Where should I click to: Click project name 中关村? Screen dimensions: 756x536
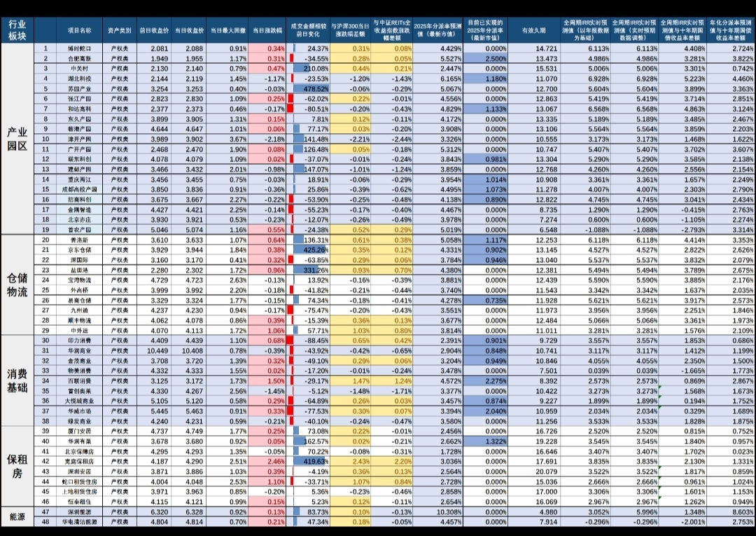[80, 69]
